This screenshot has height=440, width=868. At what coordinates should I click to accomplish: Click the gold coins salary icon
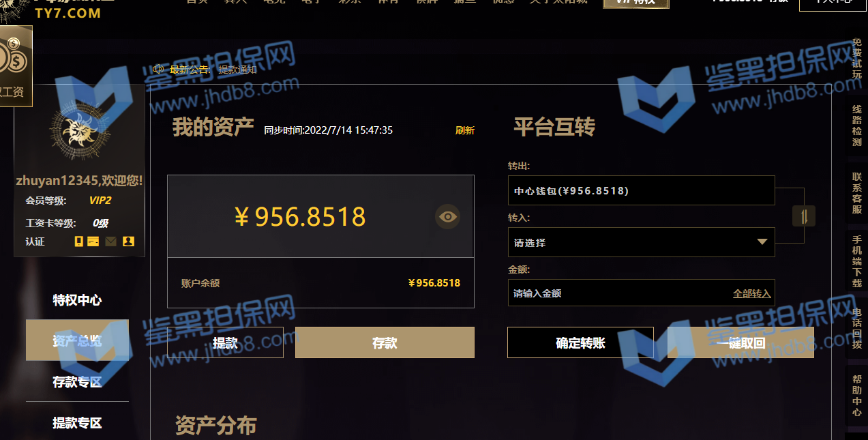(x=12, y=58)
